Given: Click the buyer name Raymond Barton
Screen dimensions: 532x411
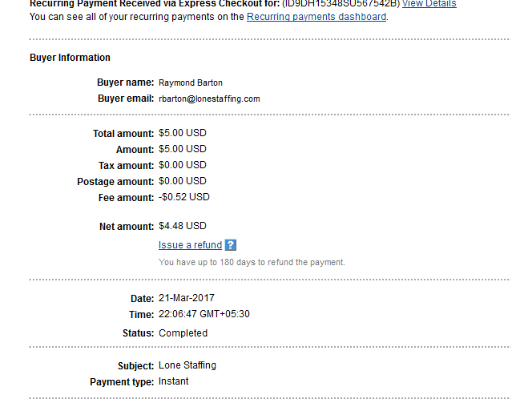Looking at the screenshot, I should tap(191, 83).
